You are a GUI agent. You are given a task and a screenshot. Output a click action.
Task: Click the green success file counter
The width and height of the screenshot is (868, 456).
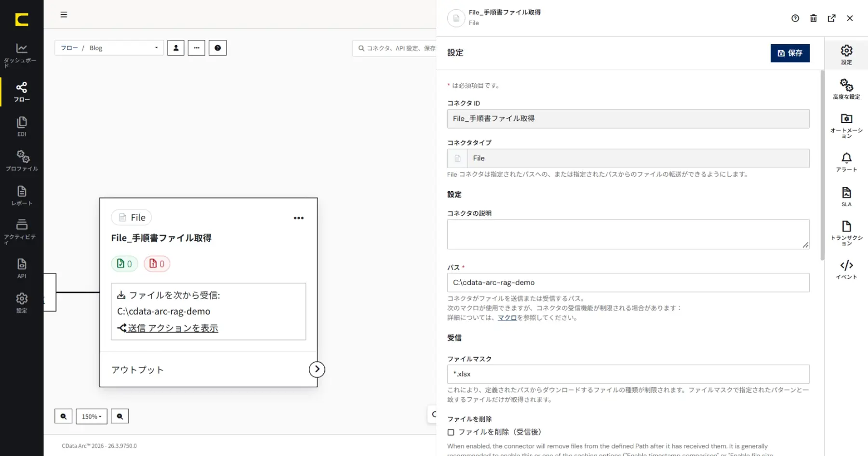124,264
